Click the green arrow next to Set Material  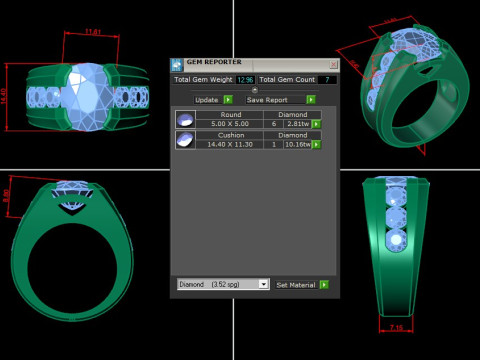tap(324, 285)
